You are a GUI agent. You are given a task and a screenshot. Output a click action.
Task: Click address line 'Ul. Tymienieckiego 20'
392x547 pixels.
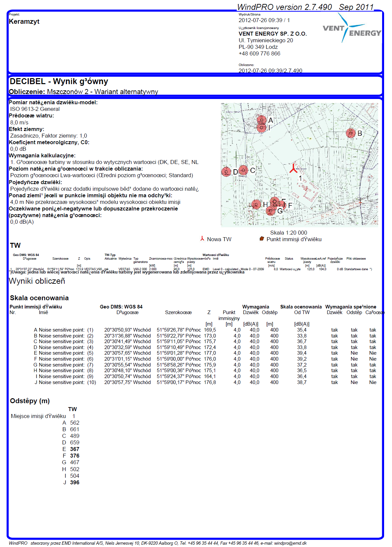pyautogui.click(x=266, y=40)
